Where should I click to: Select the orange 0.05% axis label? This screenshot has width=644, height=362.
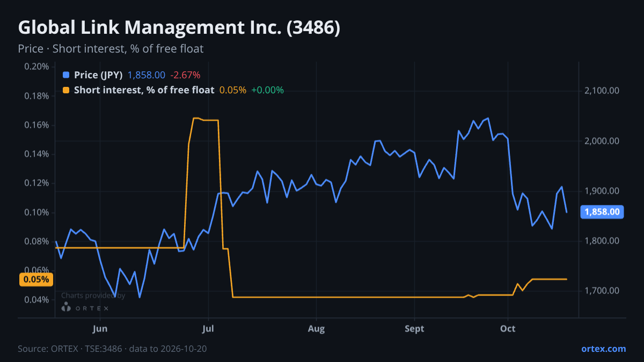click(36, 279)
